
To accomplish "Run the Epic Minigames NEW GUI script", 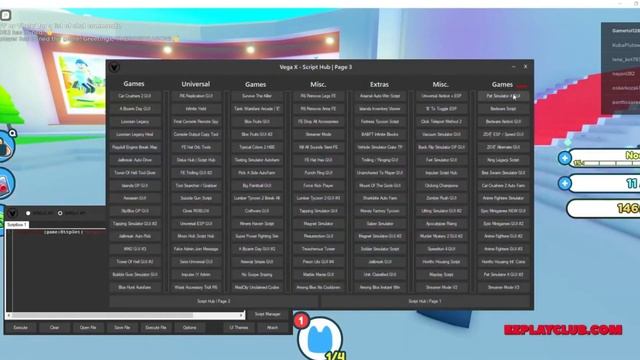I will pos(503,211).
